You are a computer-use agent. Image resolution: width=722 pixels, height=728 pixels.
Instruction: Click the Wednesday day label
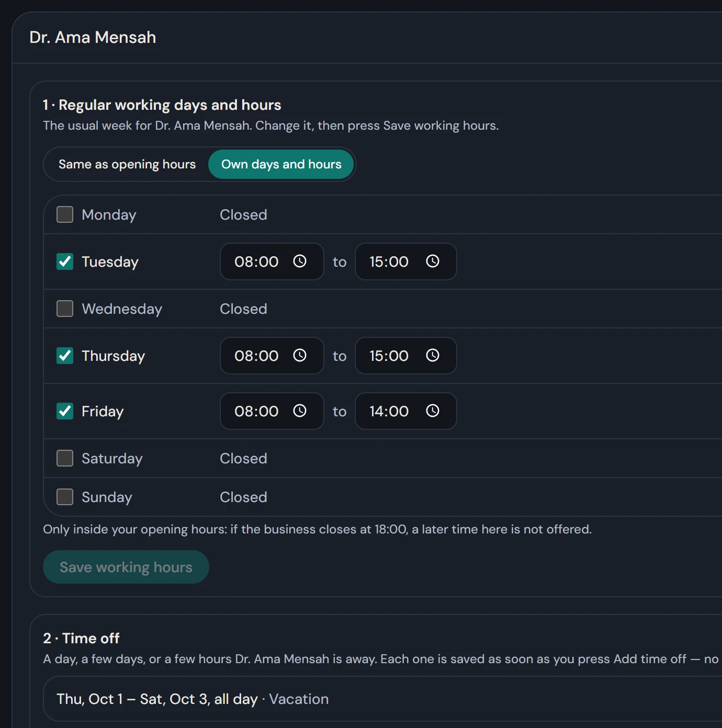pos(122,309)
